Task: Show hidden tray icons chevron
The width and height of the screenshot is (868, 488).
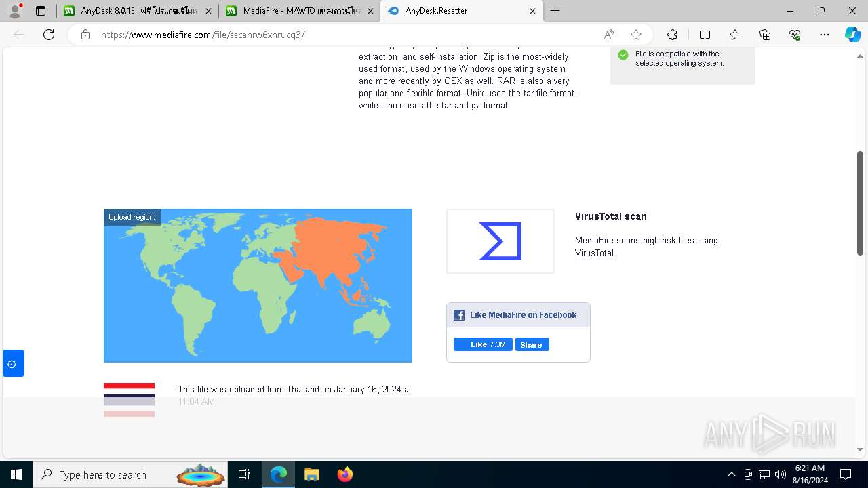Action: tap(731, 474)
